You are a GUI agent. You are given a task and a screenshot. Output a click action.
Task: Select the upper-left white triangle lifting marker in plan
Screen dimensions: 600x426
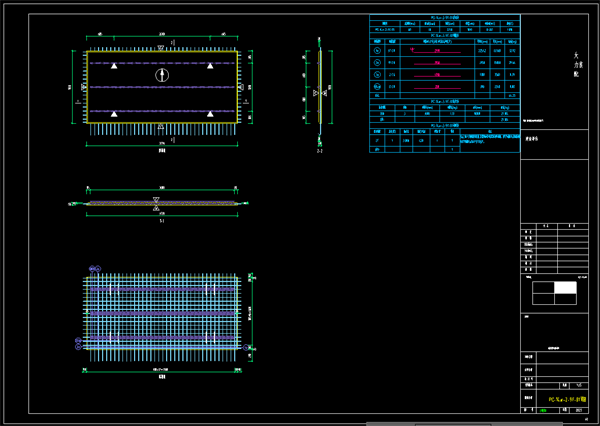[x=114, y=66]
